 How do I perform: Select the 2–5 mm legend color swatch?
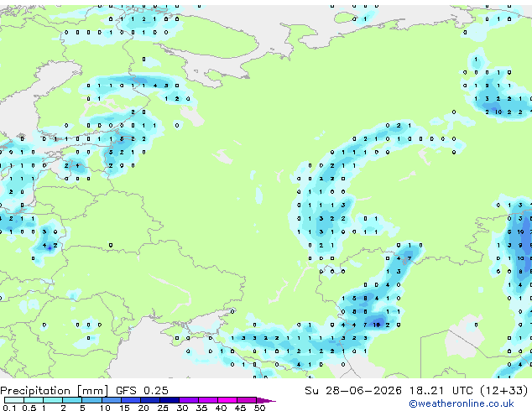click(x=72, y=400)
